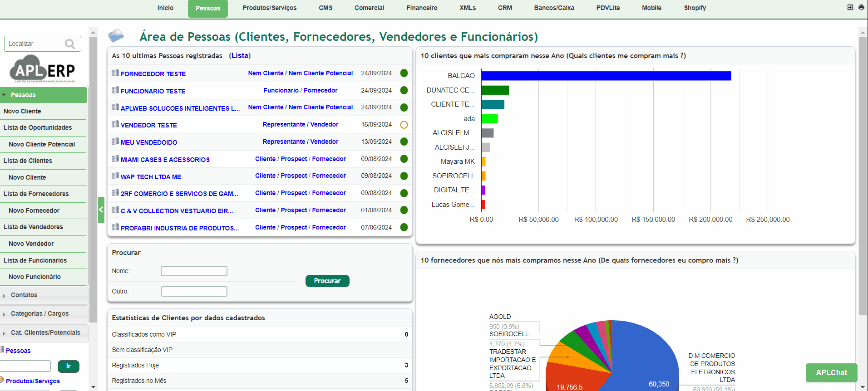This screenshot has width=868, height=391.
Task: Click the record icon beside C & V COLLECTION
Action: [115, 210]
